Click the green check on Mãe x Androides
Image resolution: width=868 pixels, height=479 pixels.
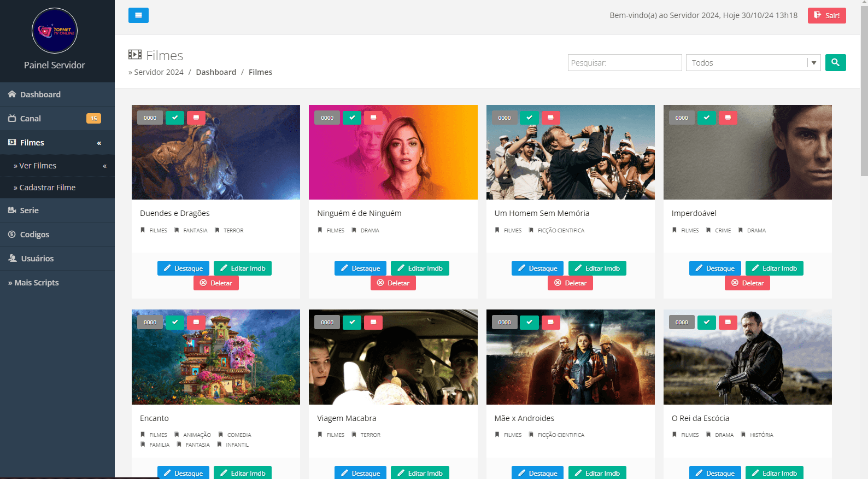tap(529, 322)
